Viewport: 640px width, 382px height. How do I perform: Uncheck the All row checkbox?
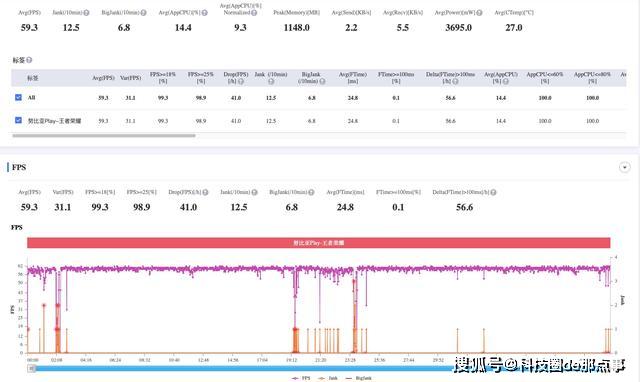(18, 98)
